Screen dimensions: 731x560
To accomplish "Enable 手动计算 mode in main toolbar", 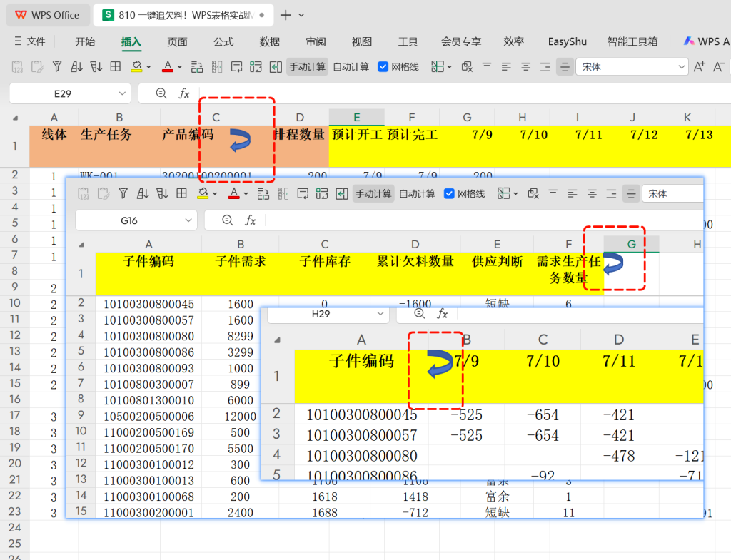I will coord(307,66).
